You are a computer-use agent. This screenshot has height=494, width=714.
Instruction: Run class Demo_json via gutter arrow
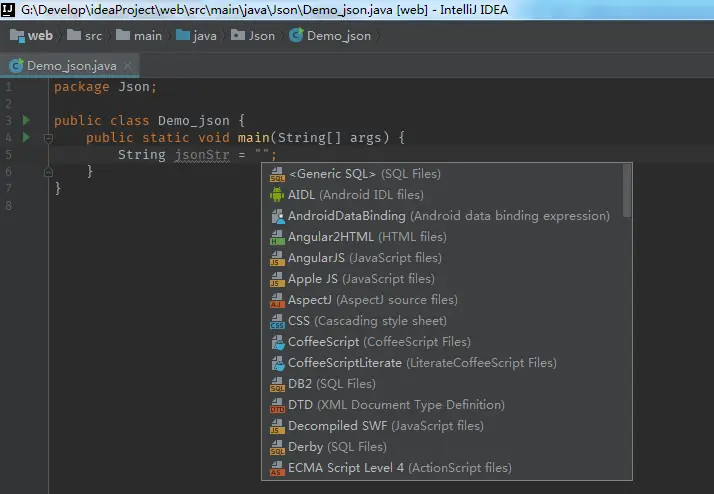26,120
